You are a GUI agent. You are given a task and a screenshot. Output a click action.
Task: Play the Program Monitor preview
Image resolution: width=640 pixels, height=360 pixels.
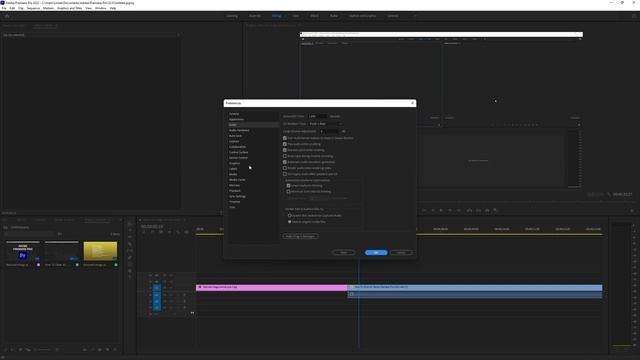coord(441,210)
